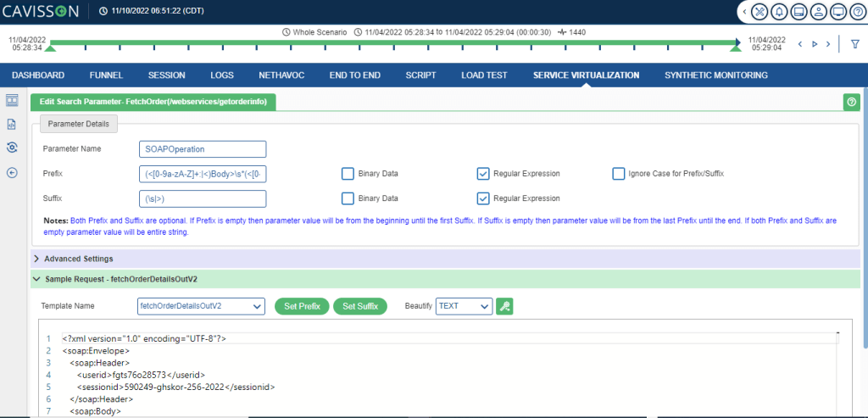Image resolution: width=868 pixels, height=418 pixels.
Task: Open the SCRIPT menu
Action: coord(420,75)
